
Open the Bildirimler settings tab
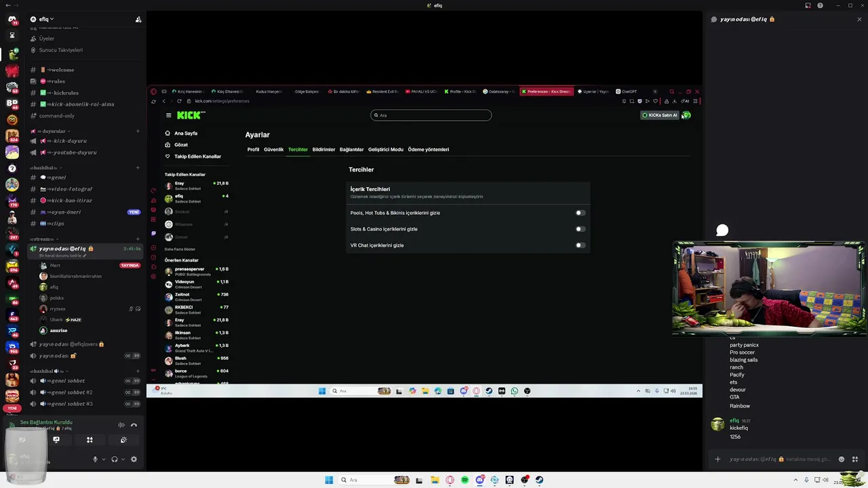tap(323, 149)
